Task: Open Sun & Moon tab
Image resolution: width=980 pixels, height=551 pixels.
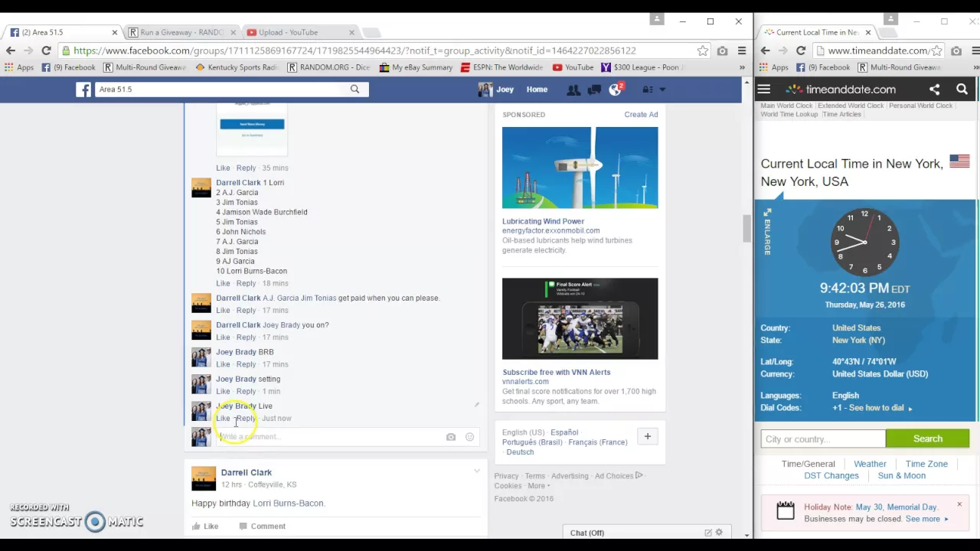Action: 902,476
